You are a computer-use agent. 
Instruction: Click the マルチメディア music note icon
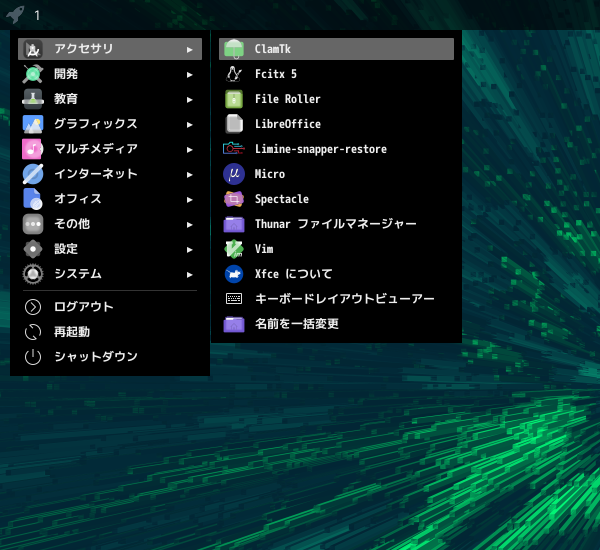click(x=33, y=149)
